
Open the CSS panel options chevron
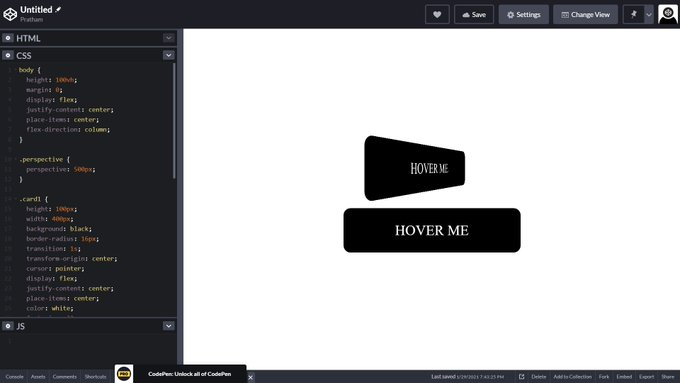click(x=169, y=55)
